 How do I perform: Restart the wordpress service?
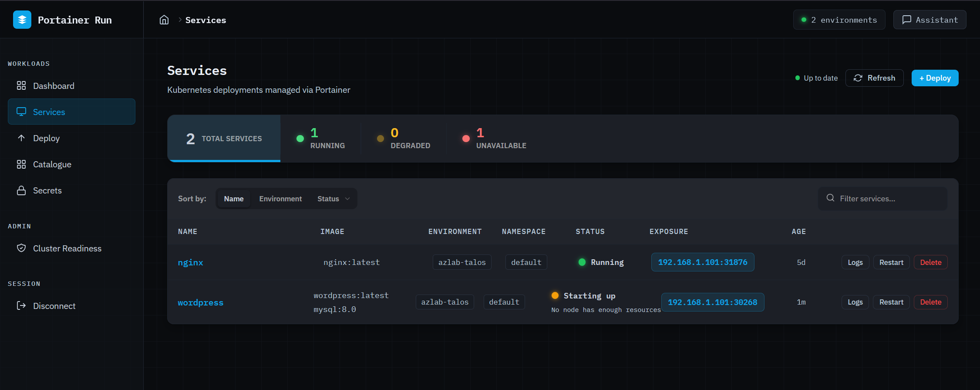pos(891,302)
